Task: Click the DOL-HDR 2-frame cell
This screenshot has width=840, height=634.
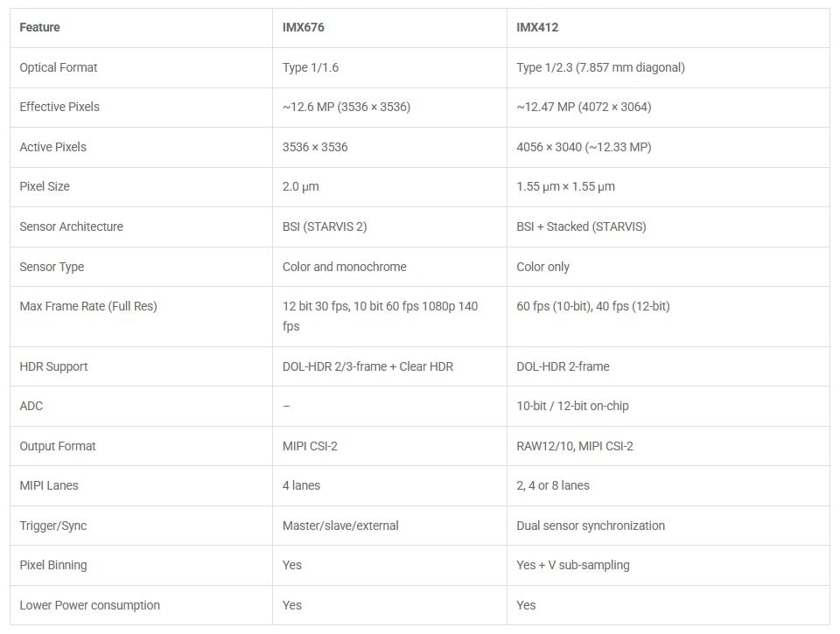Action: (x=563, y=366)
